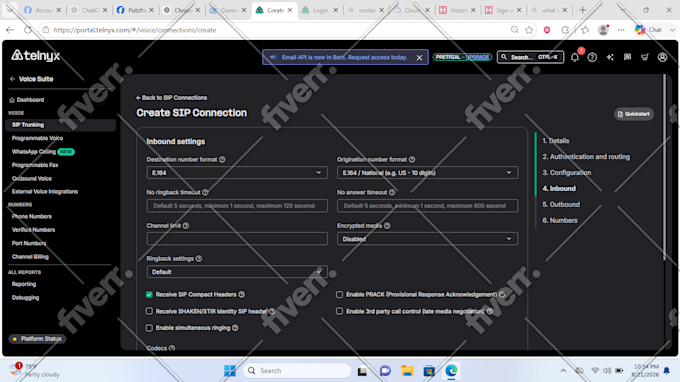Show help for Ringback settings
Viewport: 680px width, 382px height.
[x=199, y=258]
